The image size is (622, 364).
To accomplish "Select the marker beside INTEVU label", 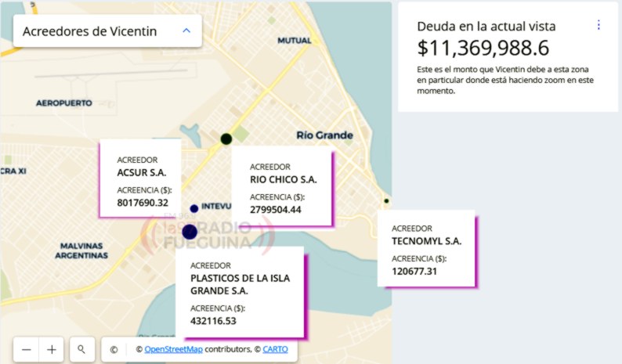I will pos(194,208).
